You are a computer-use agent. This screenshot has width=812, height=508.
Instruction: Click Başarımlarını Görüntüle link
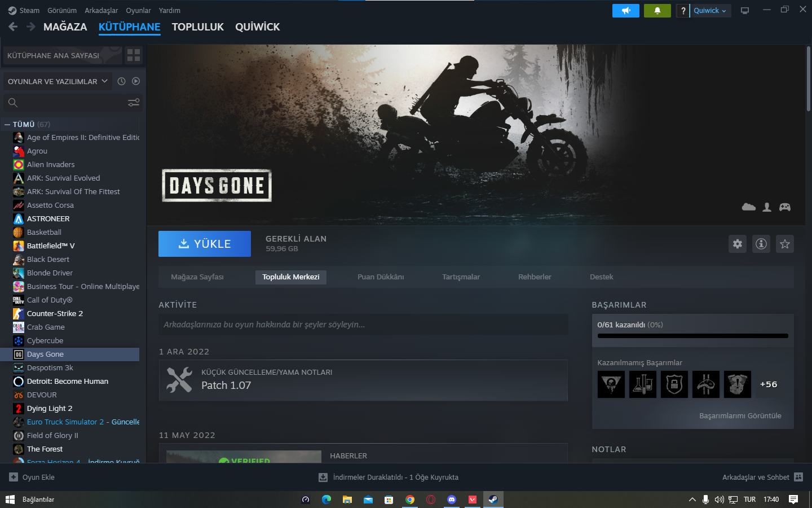click(740, 415)
